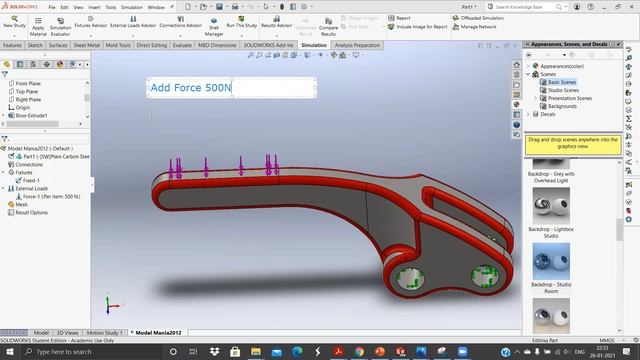The height and width of the screenshot is (360, 640).
Task: Select Basic Scenes folder
Action: (x=558, y=82)
